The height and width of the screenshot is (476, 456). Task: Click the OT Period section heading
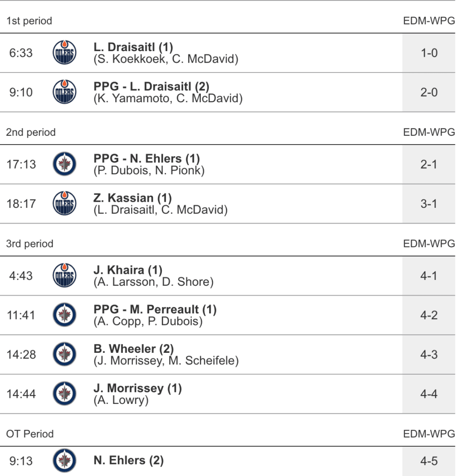[x=30, y=434]
